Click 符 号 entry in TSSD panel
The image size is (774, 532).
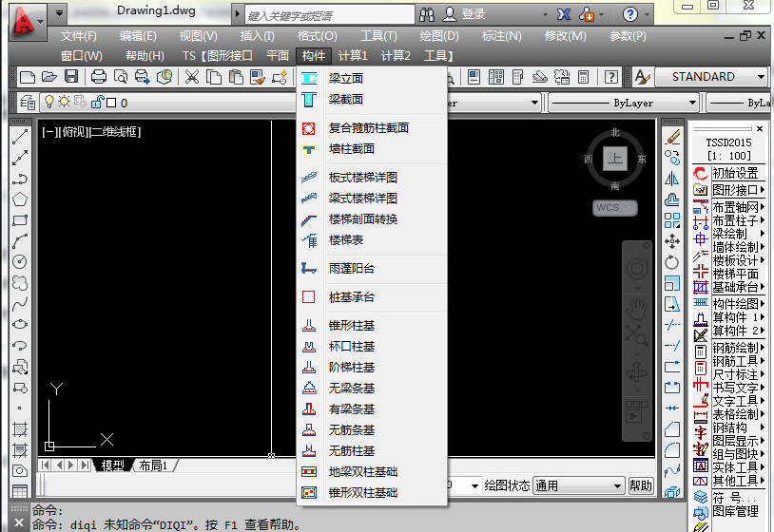[734, 498]
